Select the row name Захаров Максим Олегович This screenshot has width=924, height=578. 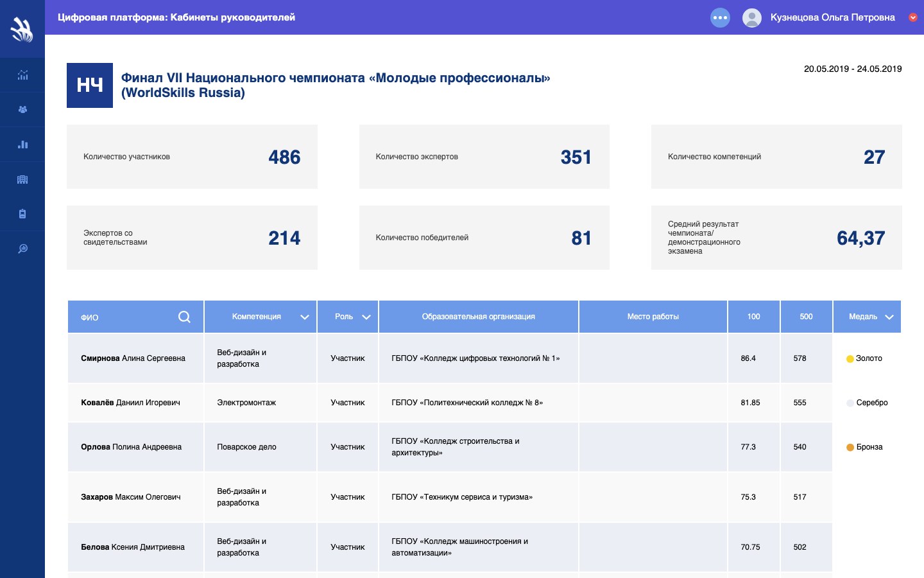tap(130, 497)
